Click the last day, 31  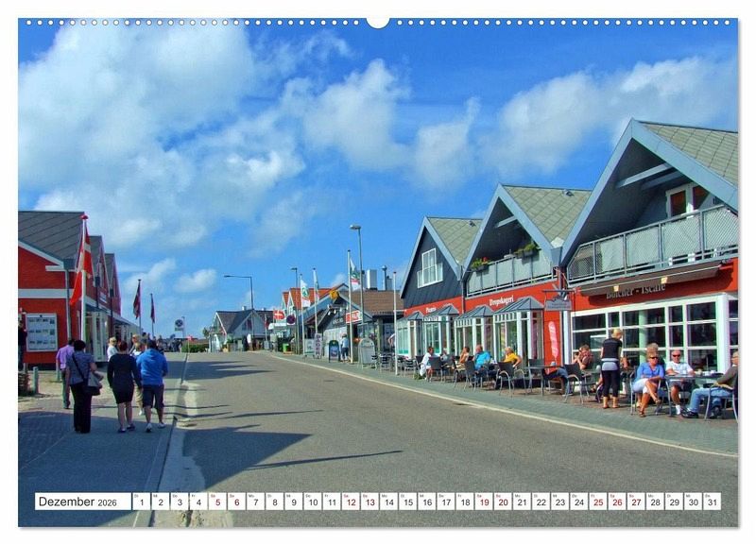(x=711, y=502)
